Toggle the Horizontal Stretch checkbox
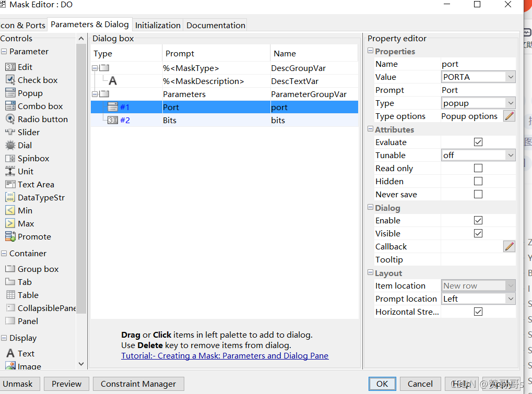Screen dimensions: 532x394 click(478, 312)
